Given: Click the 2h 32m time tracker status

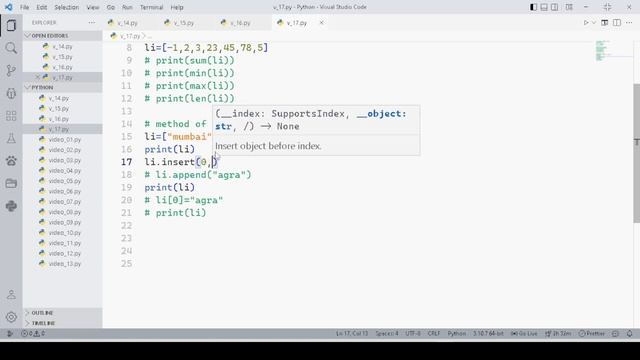Looking at the screenshot, I should click(558, 333).
